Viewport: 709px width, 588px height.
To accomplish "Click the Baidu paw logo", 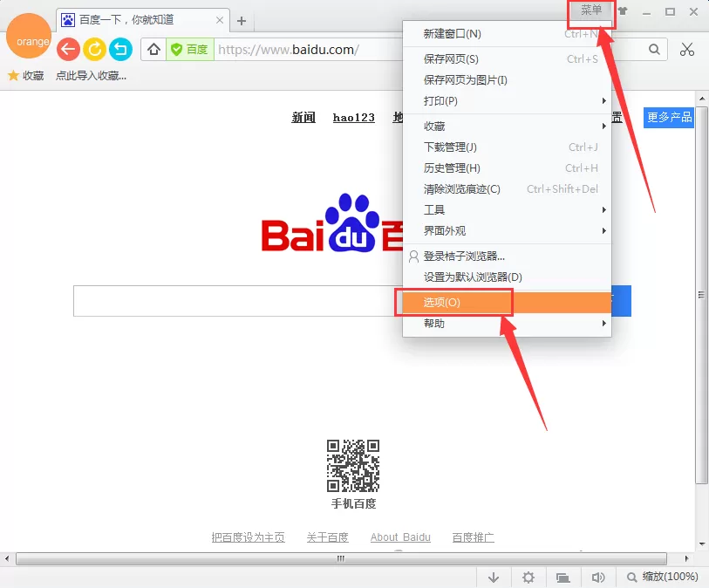I will (x=351, y=223).
